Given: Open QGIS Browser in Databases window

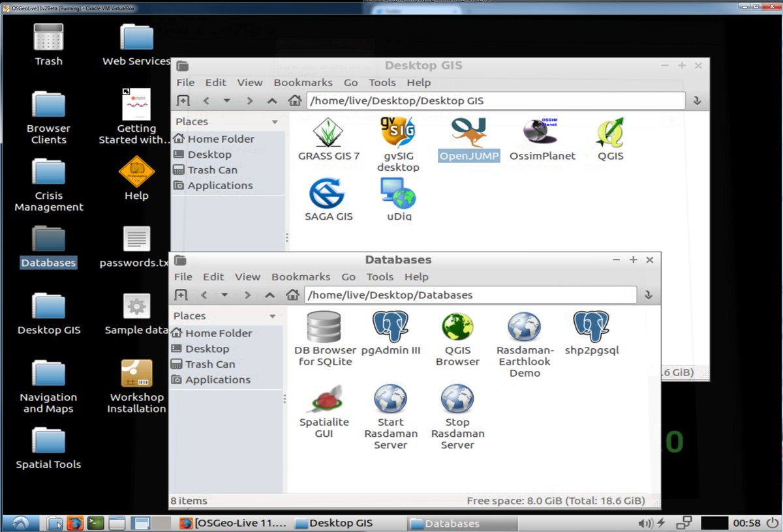Looking at the screenshot, I should pyautogui.click(x=457, y=327).
